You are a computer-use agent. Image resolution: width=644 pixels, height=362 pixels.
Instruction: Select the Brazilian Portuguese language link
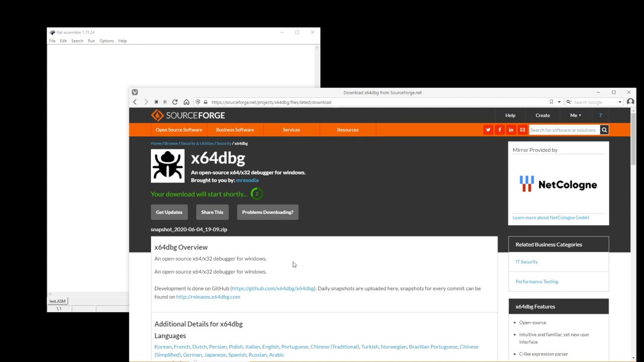tap(433, 347)
